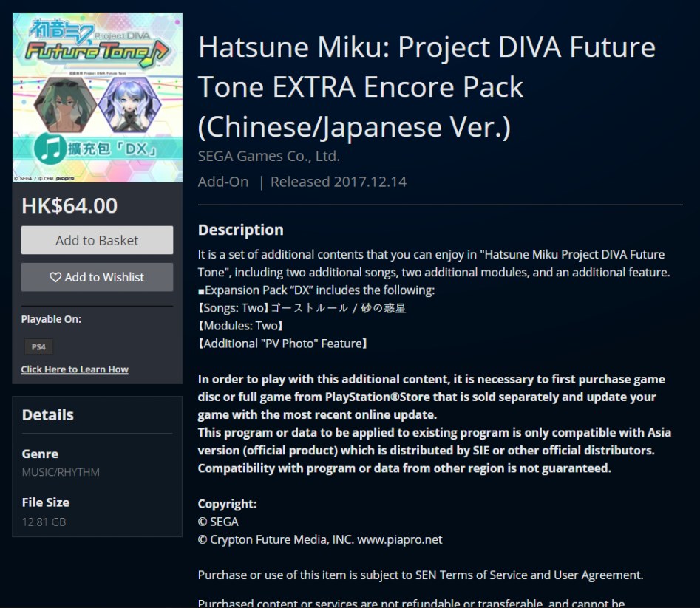The image size is (700, 608).
Task: Click the PS4 platform badge
Action: click(x=37, y=346)
